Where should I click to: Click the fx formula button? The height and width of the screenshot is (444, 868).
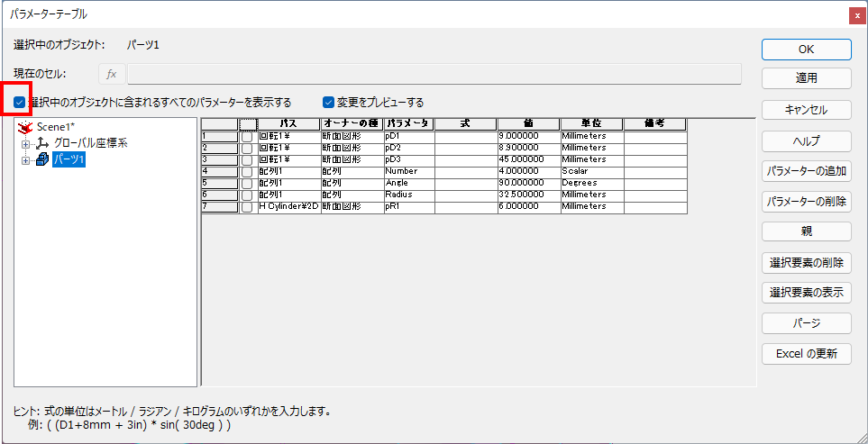click(x=112, y=74)
